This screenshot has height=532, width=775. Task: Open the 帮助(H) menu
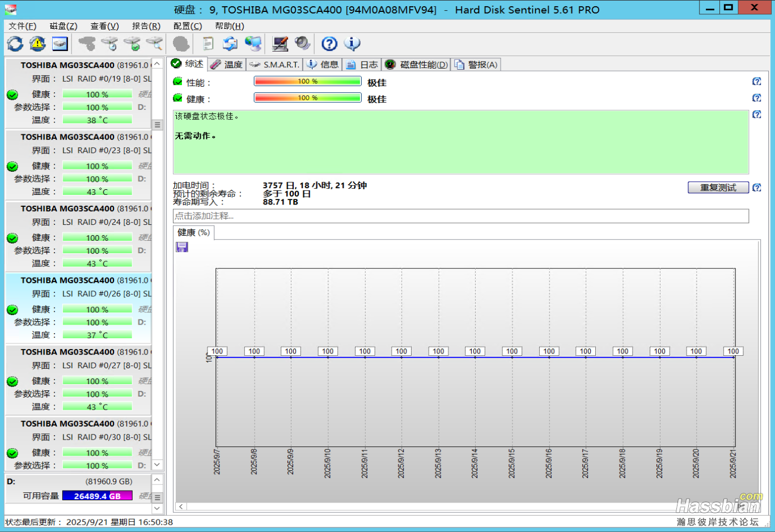pyautogui.click(x=230, y=26)
